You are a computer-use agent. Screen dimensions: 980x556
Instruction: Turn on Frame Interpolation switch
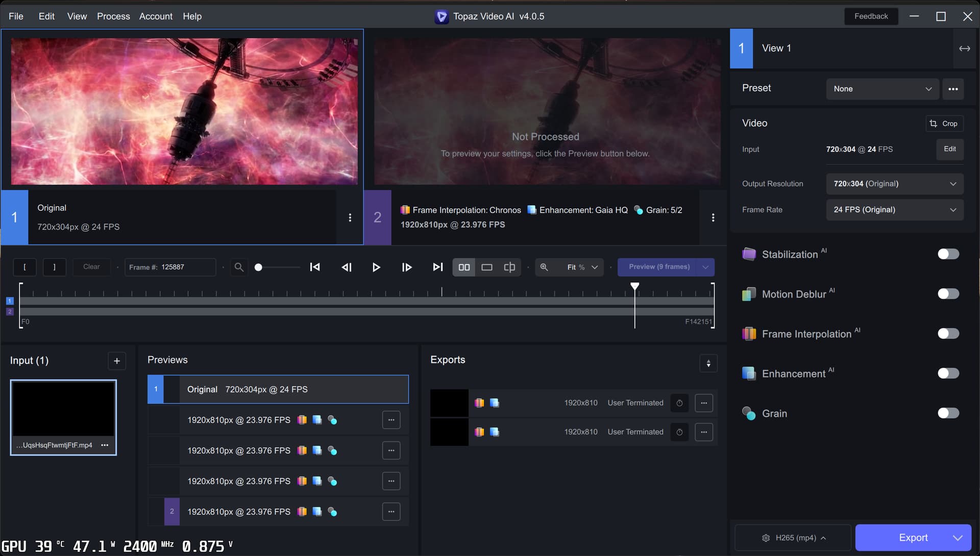point(948,334)
